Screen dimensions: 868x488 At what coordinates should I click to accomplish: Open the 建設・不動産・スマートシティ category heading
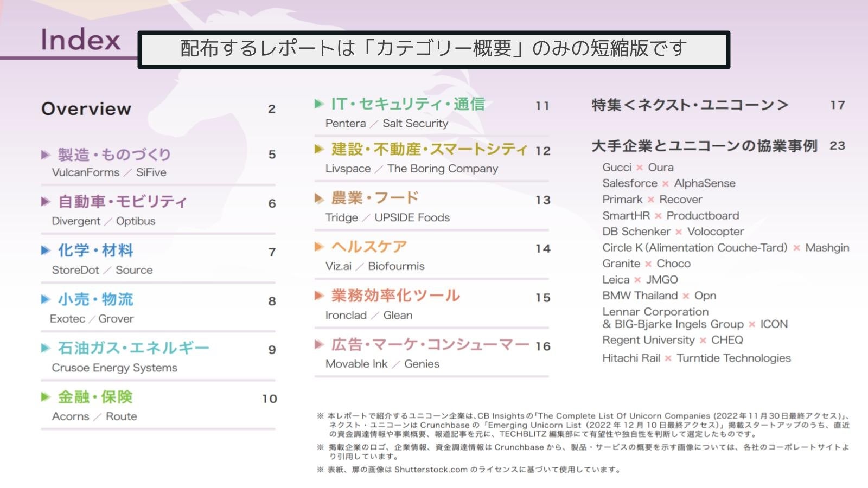pyautogui.click(x=430, y=149)
